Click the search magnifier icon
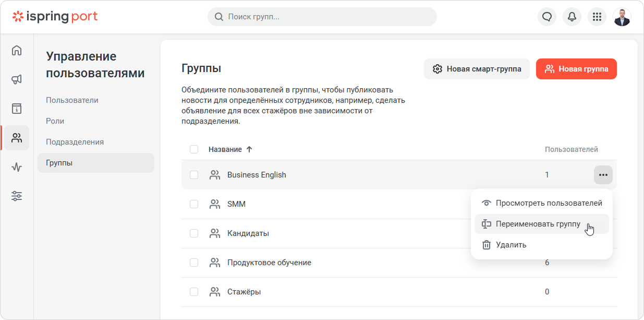 coord(219,17)
